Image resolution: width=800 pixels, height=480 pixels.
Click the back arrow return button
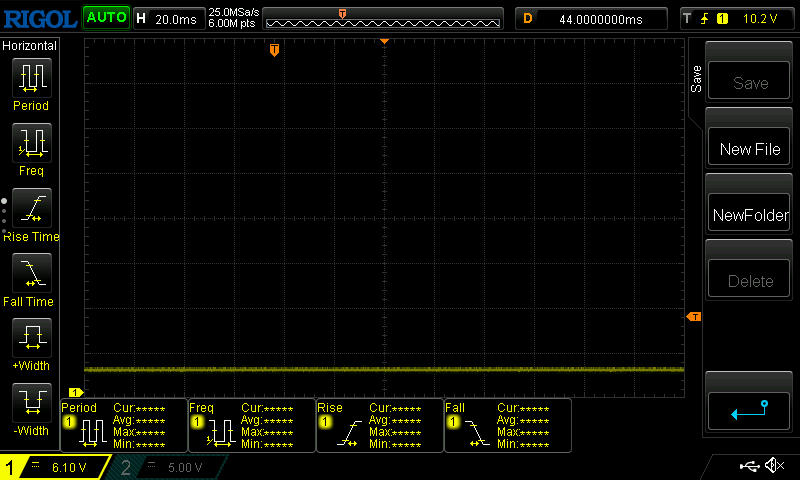749,409
